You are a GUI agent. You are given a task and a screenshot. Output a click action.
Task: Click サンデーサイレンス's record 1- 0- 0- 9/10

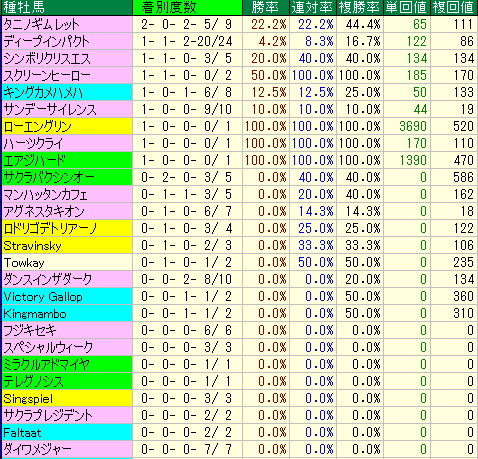[187, 109]
